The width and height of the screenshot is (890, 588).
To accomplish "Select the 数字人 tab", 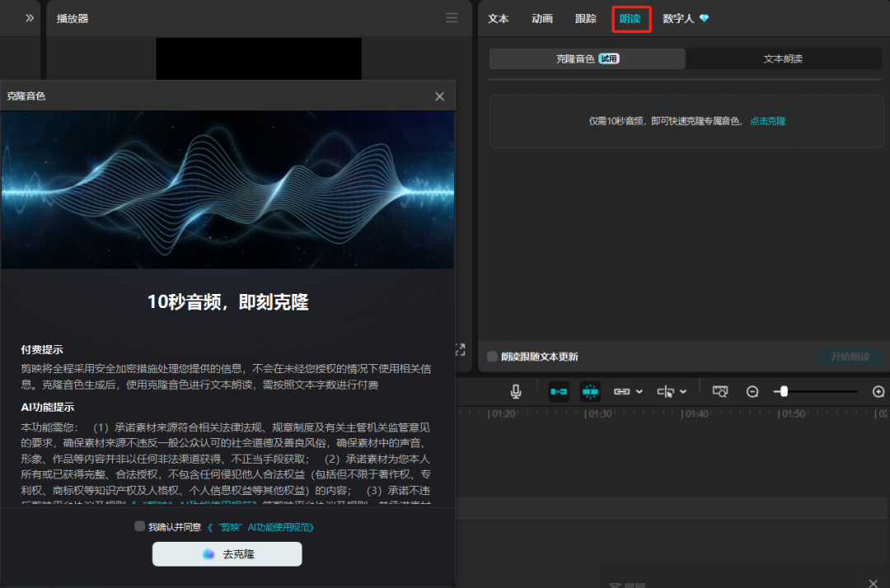I will [678, 18].
